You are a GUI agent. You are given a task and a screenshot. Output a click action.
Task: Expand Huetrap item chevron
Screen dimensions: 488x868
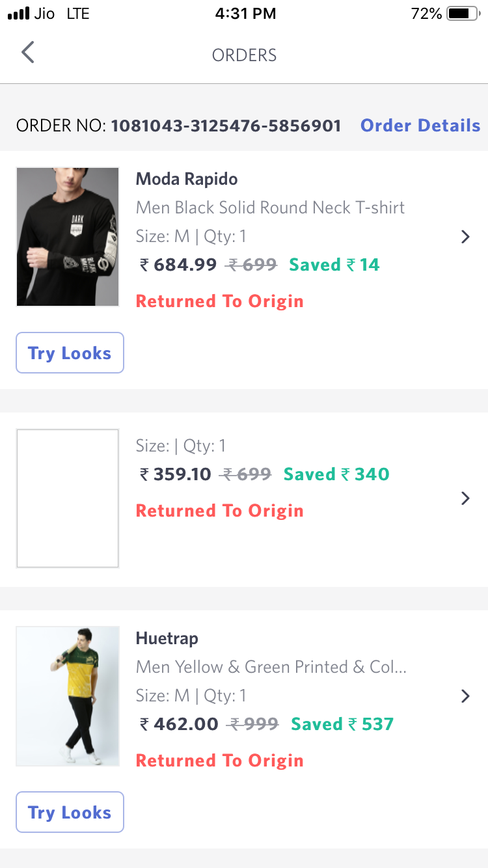(465, 696)
